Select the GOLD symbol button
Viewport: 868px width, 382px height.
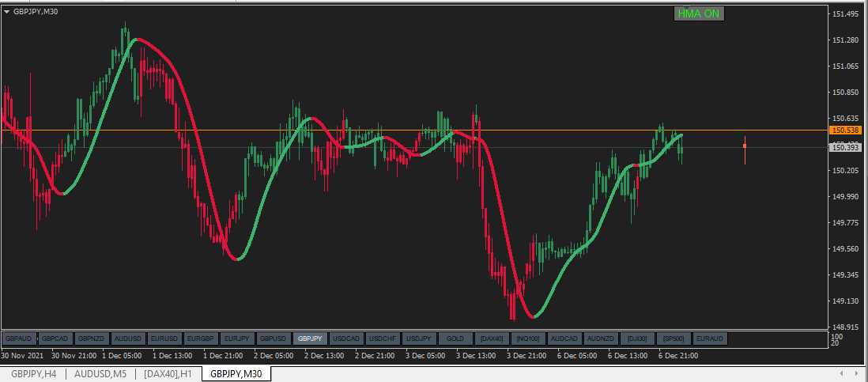[455, 339]
